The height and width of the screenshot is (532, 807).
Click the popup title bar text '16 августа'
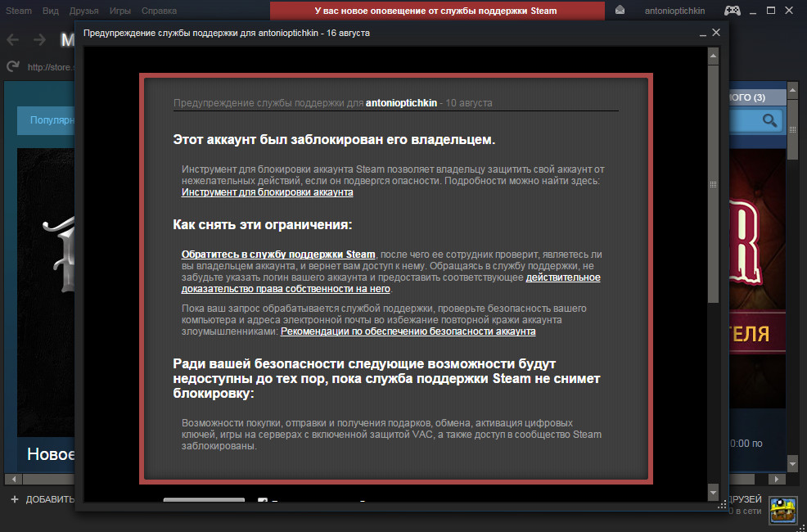348,33
